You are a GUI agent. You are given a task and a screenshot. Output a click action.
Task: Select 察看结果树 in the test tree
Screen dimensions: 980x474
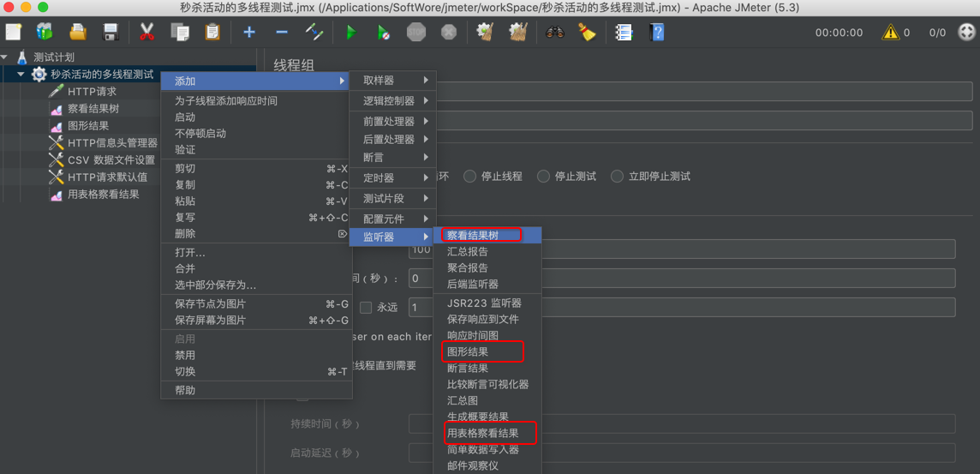93,108
